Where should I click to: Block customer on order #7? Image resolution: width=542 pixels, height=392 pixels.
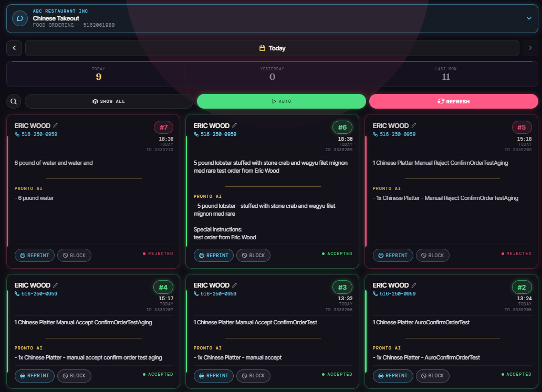pyautogui.click(x=75, y=255)
